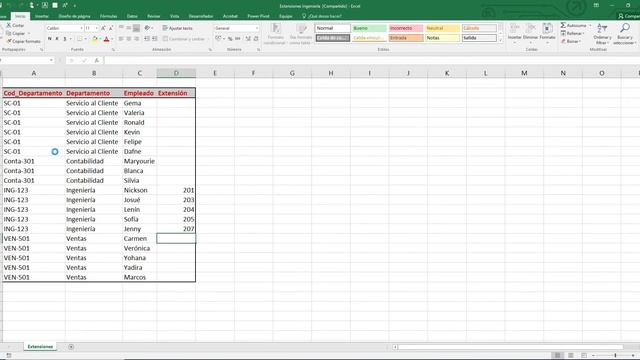This screenshot has height=360, width=640.
Task: Click the insert function fx icon
Action: pos(97,60)
